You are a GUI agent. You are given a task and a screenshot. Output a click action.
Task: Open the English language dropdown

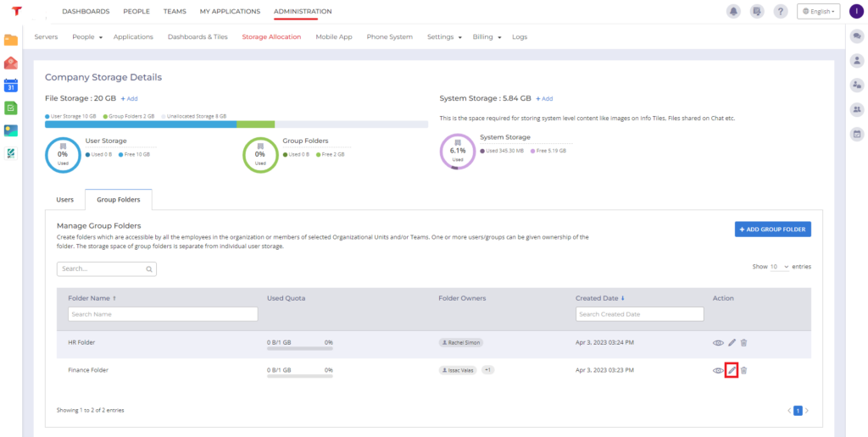(x=818, y=11)
